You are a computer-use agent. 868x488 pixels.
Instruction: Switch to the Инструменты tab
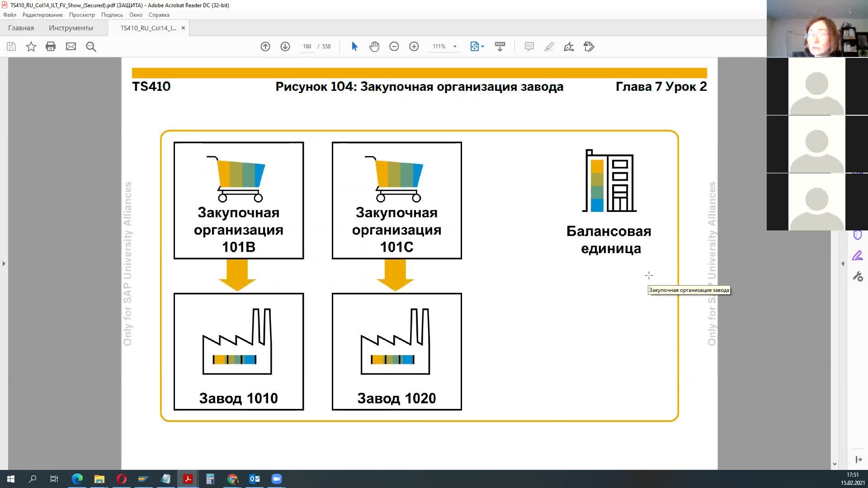point(71,28)
